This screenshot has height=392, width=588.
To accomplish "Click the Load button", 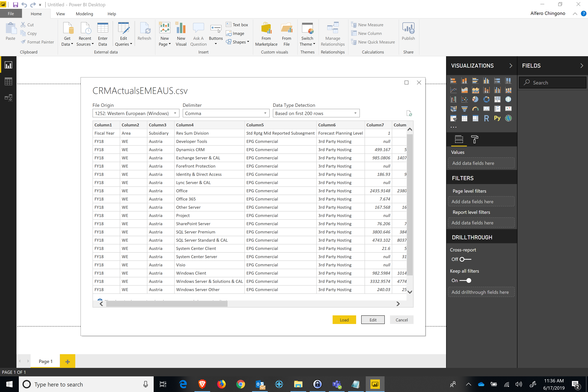I will click(x=344, y=320).
